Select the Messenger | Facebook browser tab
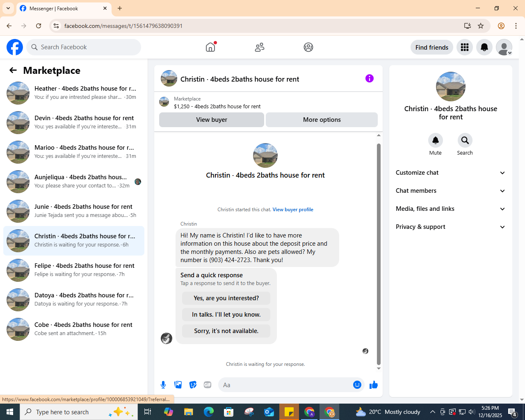Image resolution: width=525 pixels, height=420 pixels. (x=64, y=9)
